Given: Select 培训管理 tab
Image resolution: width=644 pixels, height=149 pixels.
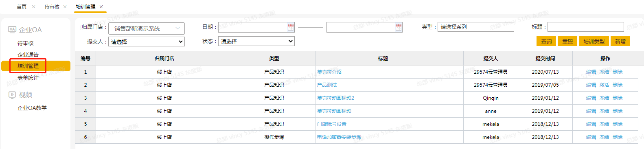Looking at the screenshot, I should [85, 7].
